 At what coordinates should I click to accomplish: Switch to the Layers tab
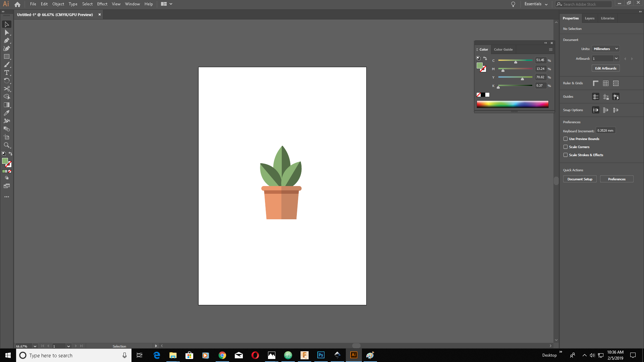click(x=589, y=18)
